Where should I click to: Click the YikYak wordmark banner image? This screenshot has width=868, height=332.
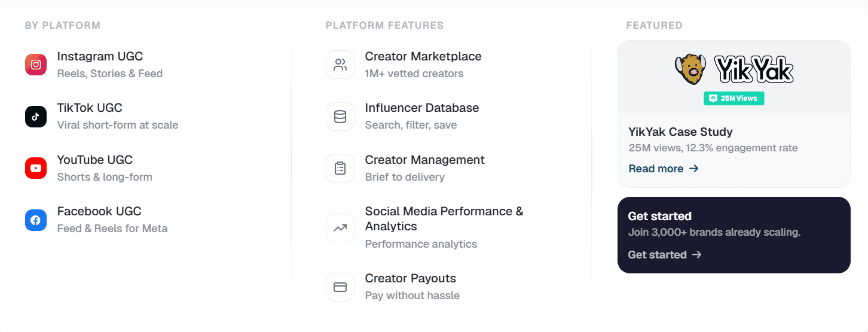pyautogui.click(x=754, y=70)
